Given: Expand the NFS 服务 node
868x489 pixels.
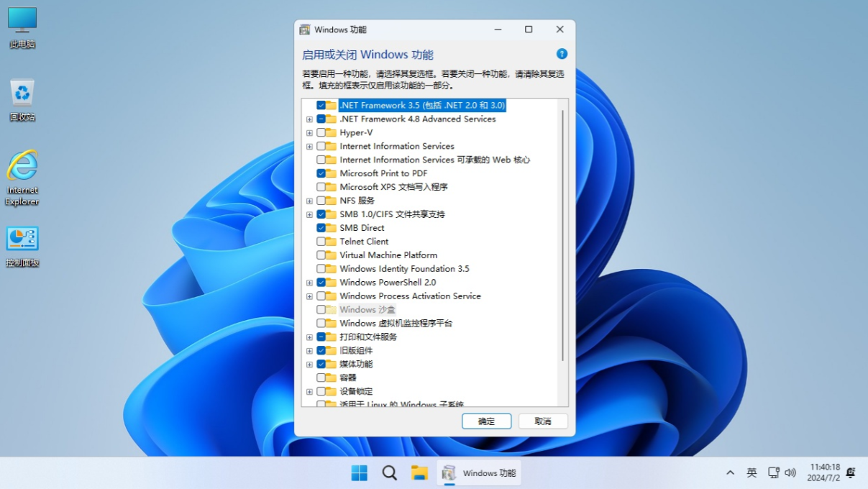Looking at the screenshot, I should click(x=309, y=201).
